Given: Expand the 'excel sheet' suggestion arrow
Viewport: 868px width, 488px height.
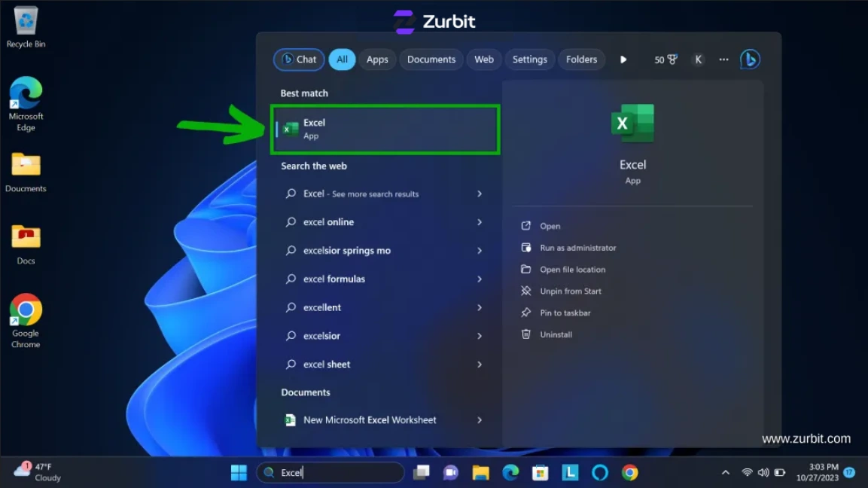Looking at the screenshot, I should [480, 364].
